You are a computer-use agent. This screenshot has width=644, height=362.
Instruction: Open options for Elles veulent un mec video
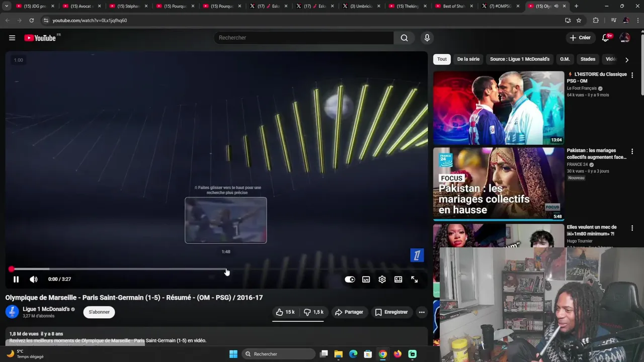(632, 228)
